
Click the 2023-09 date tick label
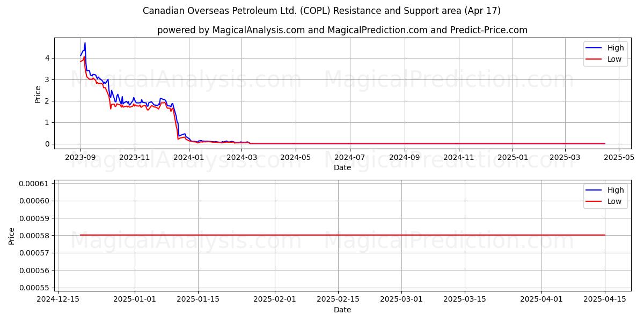coord(80,157)
